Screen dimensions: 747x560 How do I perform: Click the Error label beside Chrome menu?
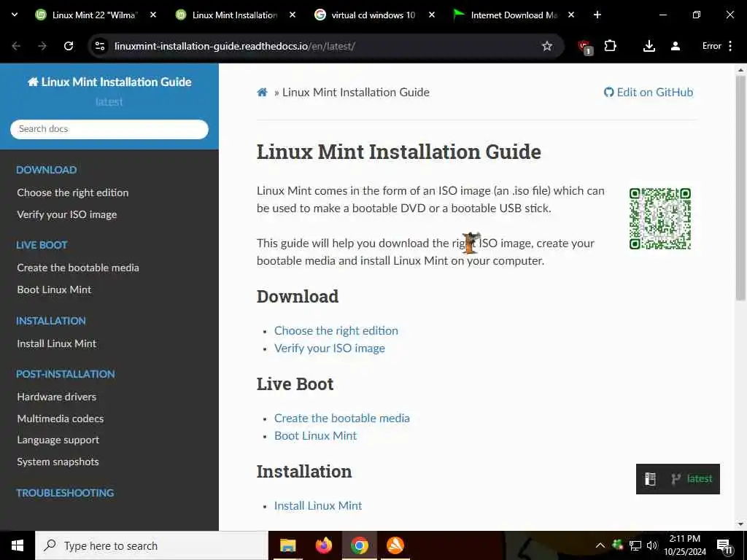pos(712,46)
